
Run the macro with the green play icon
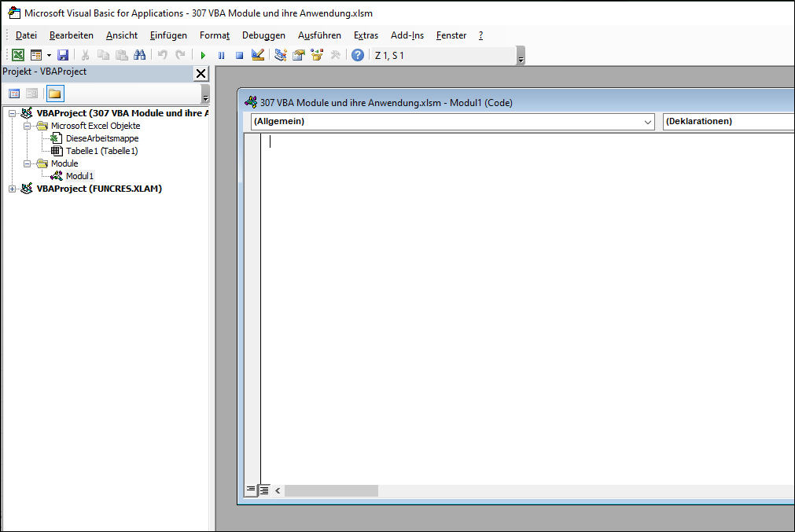pyautogui.click(x=204, y=55)
